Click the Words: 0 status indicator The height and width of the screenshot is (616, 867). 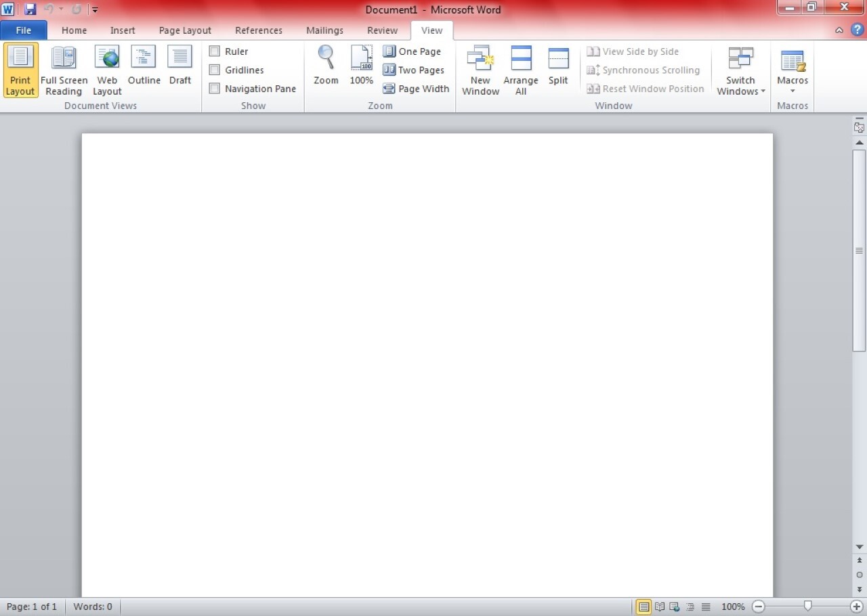(93, 607)
